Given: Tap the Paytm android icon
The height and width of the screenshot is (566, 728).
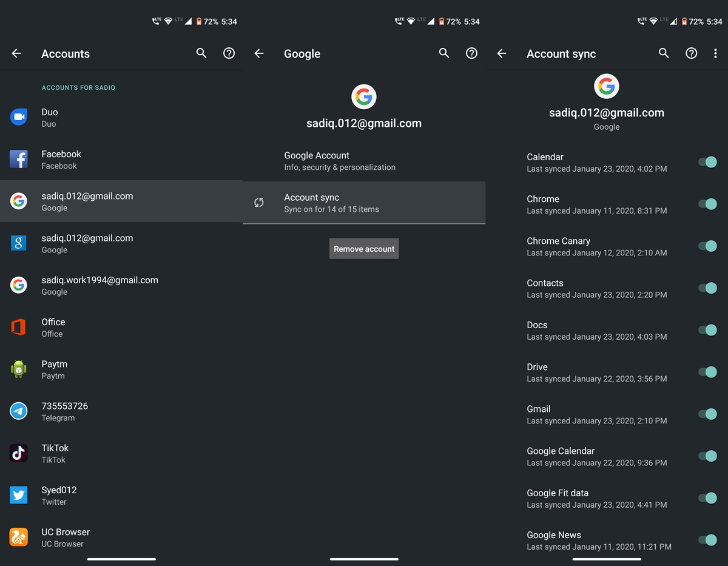Looking at the screenshot, I should pos(19,369).
